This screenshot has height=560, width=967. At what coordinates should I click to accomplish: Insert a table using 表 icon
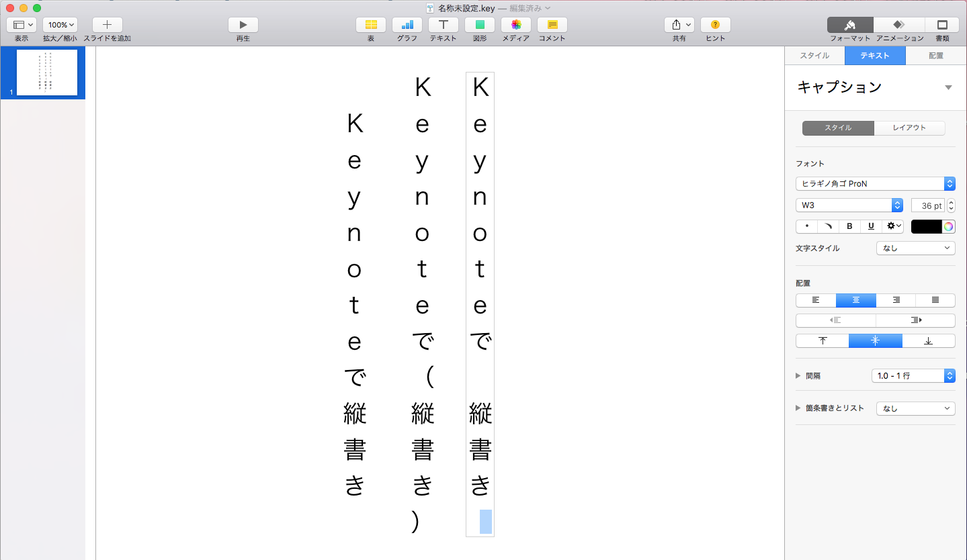[x=371, y=25]
